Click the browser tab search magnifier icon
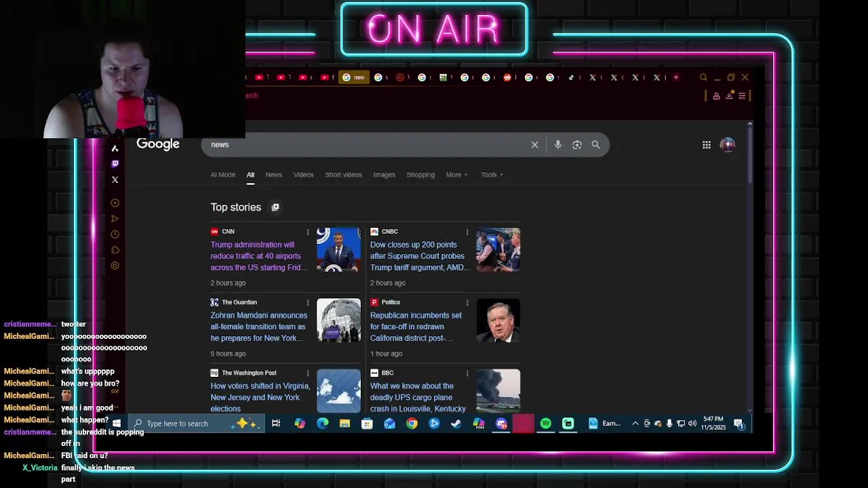The image size is (868, 488). [x=703, y=77]
